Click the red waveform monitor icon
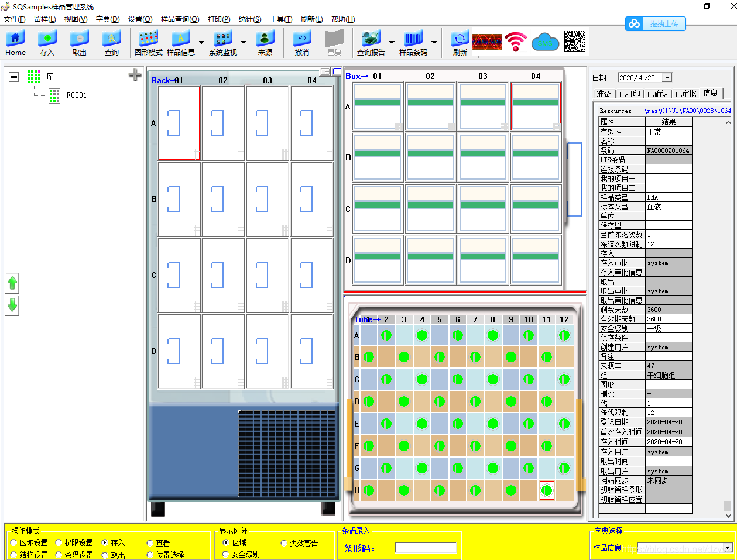This screenshot has height=560, width=737. tap(487, 42)
